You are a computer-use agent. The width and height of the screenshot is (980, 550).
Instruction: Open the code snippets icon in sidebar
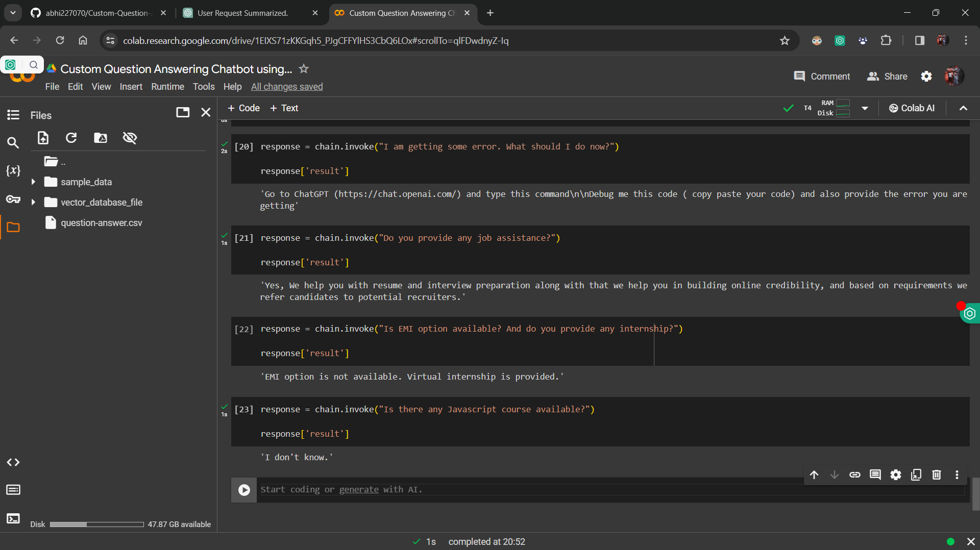(13, 462)
